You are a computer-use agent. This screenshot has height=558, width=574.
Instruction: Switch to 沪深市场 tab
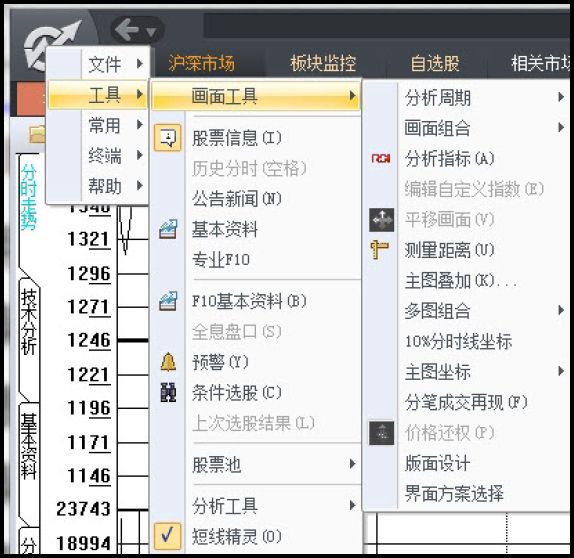click(x=202, y=63)
